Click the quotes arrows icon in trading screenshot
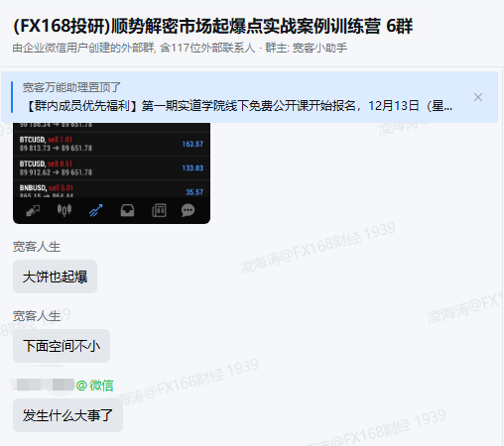504x446 pixels. pyautogui.click(x=33, y=210)
